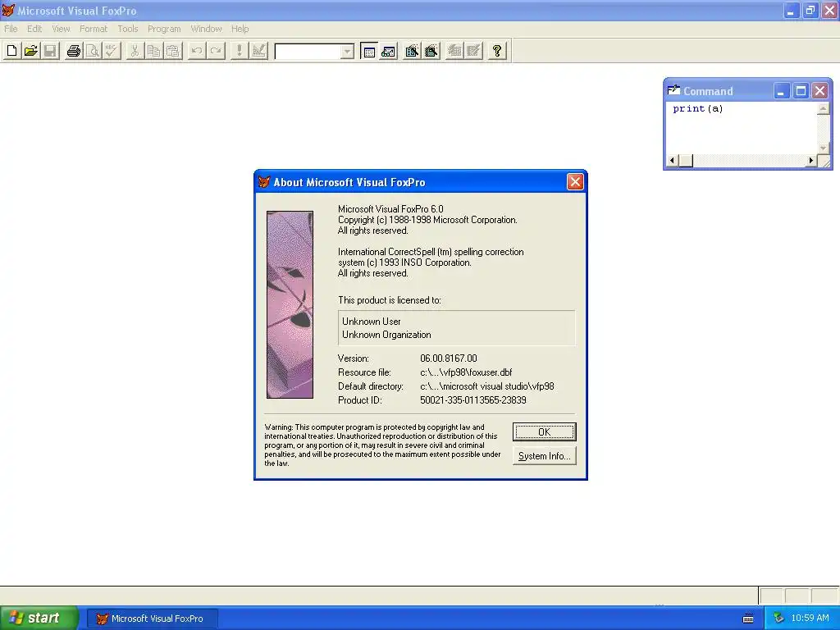Click the Version 06.00.8167.00 value
840x630 pixels.
coord(449,358)
